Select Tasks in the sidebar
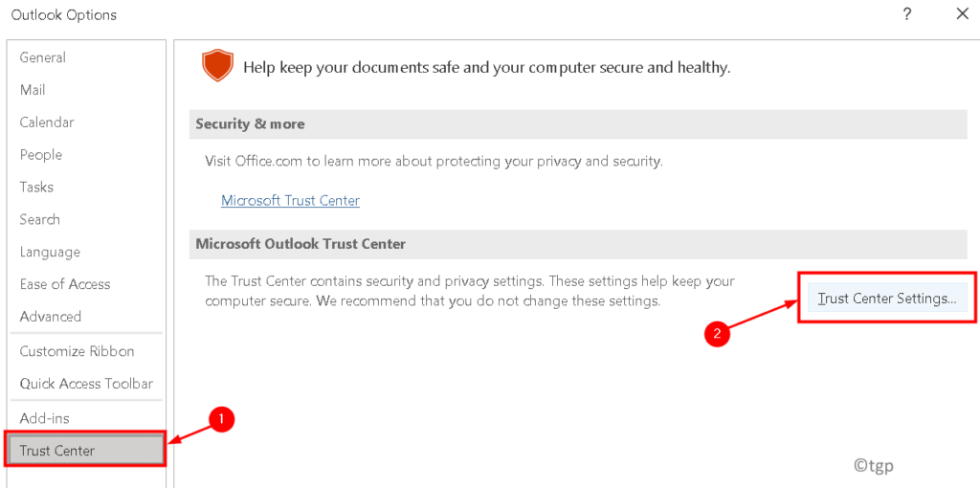Viewport: 980px width, 488px height. click(x=36, y=188)
